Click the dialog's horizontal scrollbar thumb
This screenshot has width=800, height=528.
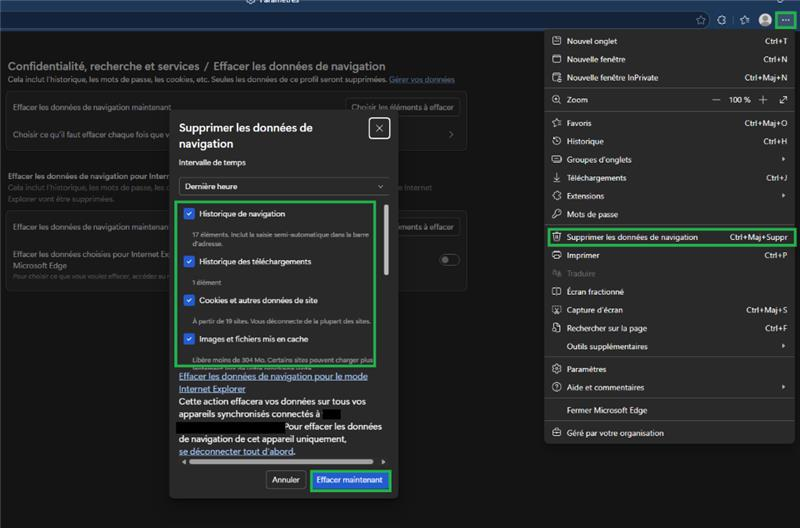point(281,462)
